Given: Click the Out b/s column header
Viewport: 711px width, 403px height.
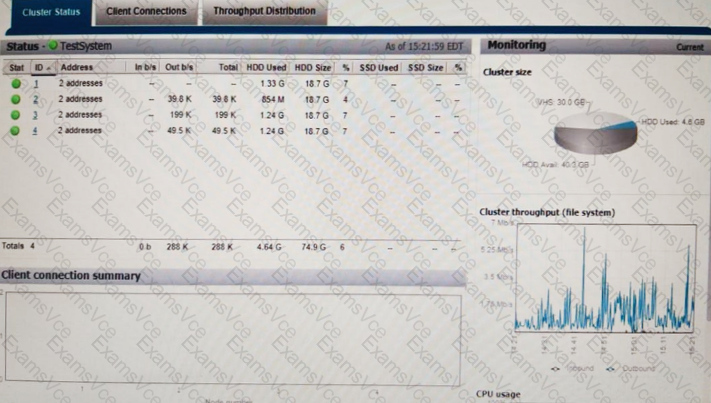Looking at the screenshot, I should [178, 67].
